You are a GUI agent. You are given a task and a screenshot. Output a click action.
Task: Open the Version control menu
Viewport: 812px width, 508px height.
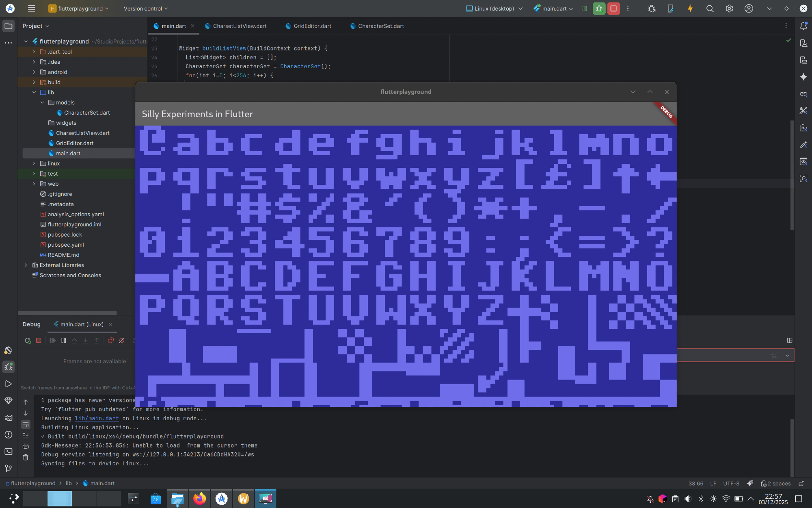coord(145,9)
